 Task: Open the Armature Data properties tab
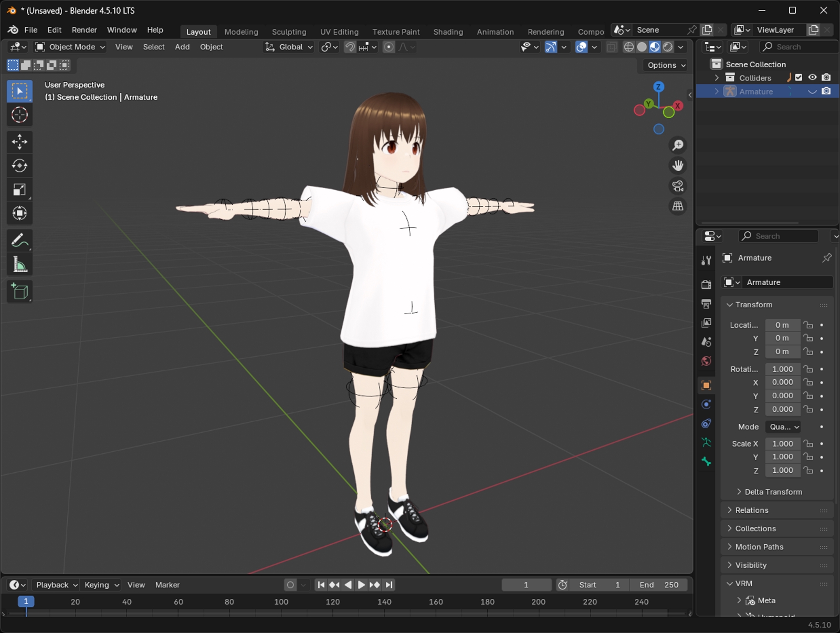[x=706, y=443]
